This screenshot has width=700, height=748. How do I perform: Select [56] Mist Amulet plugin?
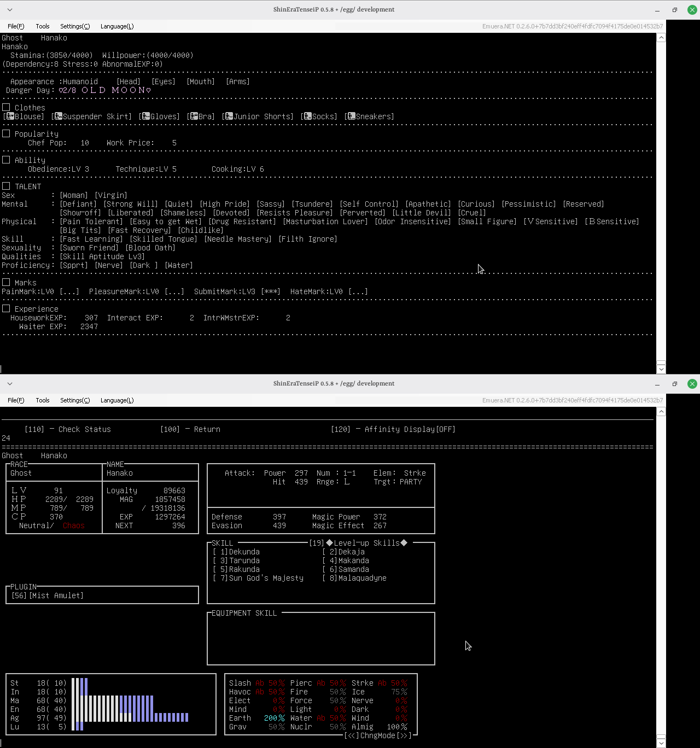tap(48, 595)
